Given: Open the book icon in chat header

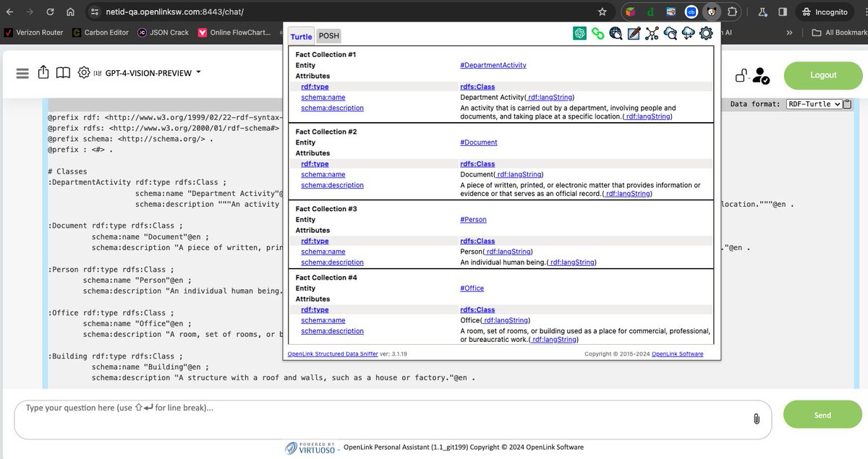Looking at the screenshot, I should coord(63,73).
